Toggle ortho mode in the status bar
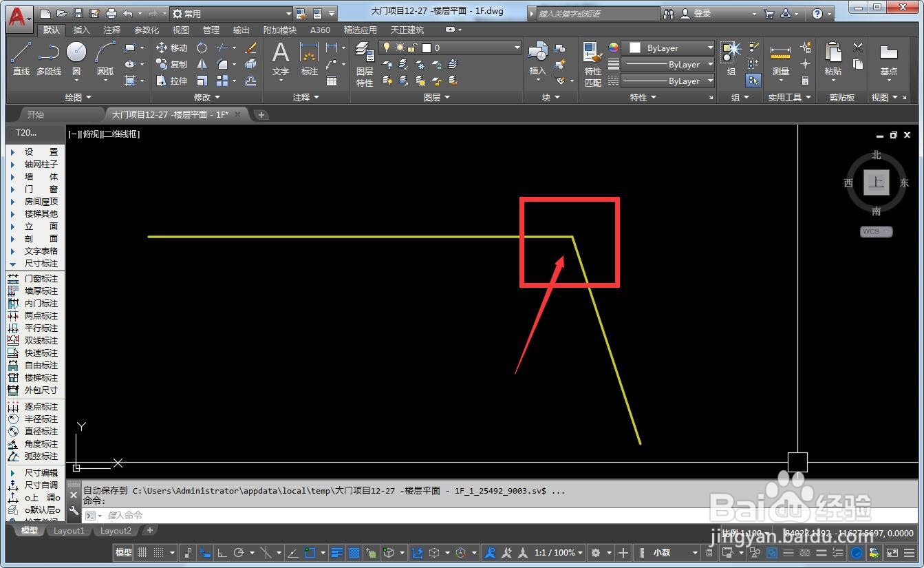 [x=222, y=552]
